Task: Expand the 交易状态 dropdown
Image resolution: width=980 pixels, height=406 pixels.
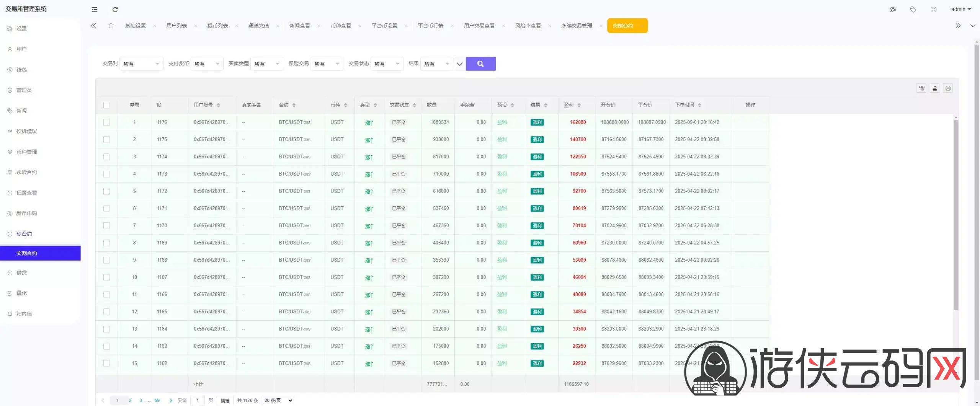Action: pyautogui.click(x=387, y=64)
